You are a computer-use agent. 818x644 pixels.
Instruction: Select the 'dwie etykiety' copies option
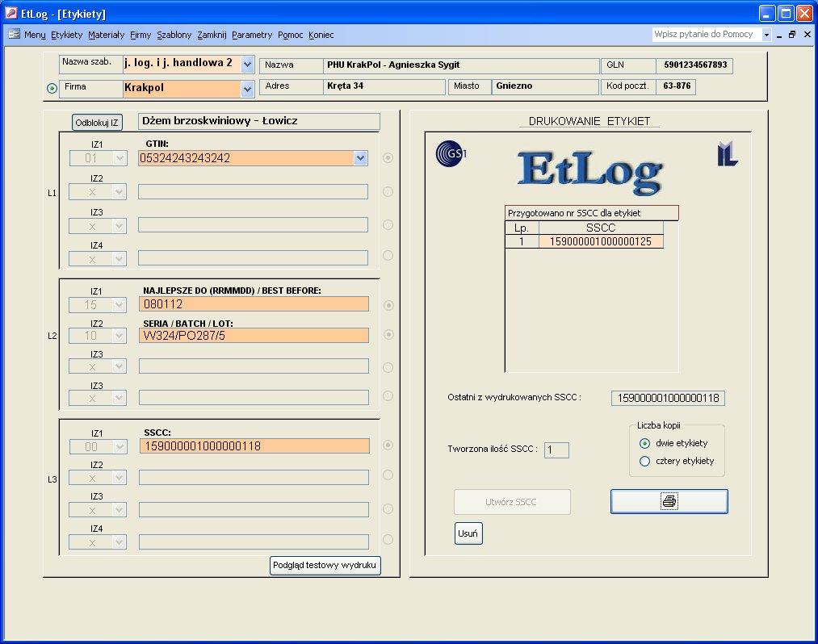point(645,443)
